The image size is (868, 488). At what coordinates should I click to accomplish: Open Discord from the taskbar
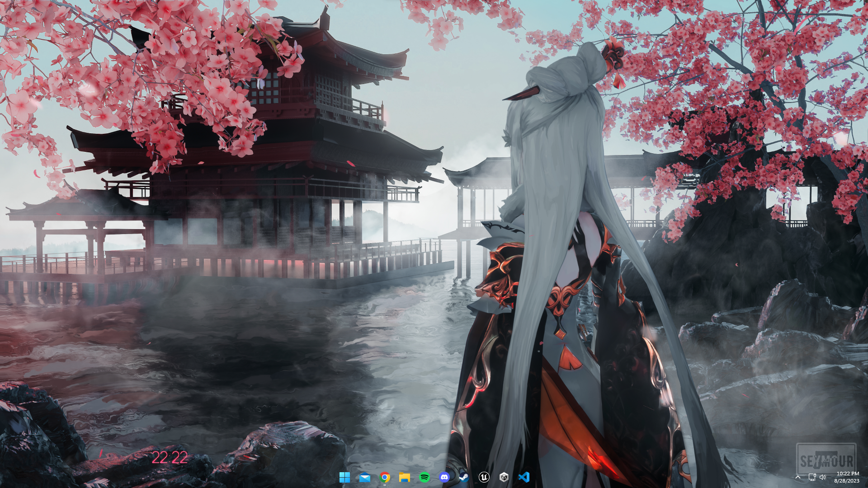444,477
